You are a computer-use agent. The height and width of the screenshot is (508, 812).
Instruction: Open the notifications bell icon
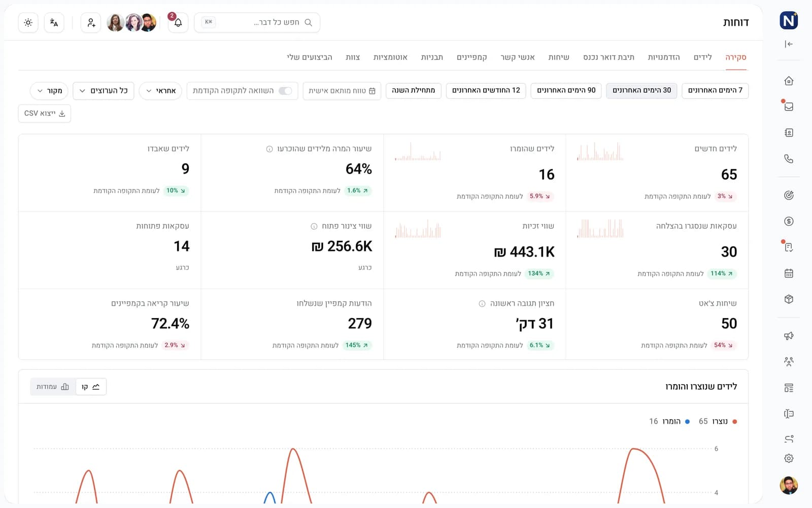178,22
